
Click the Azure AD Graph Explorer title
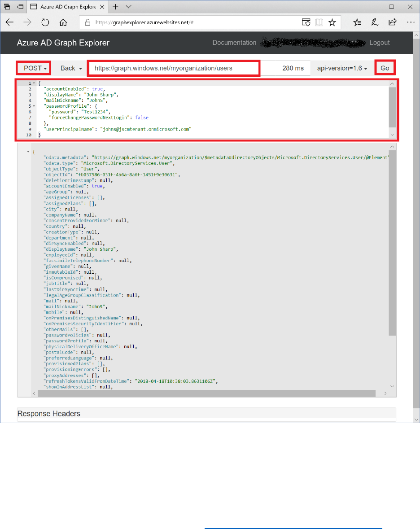coord(63,43)
